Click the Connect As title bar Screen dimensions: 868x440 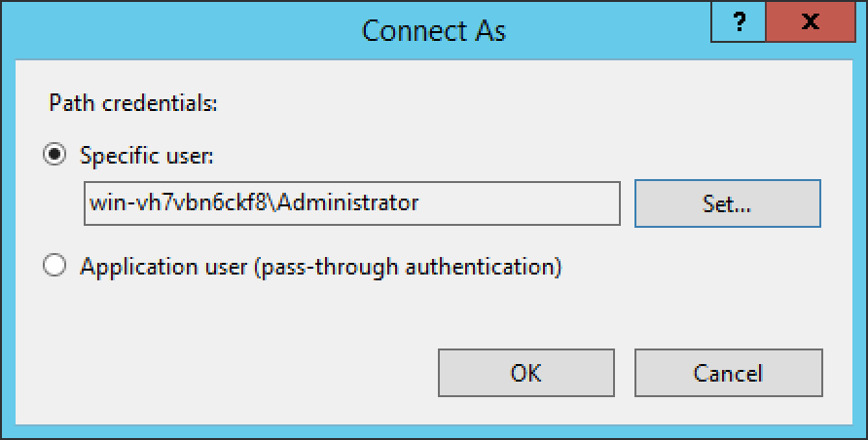(x=433, y=30)
